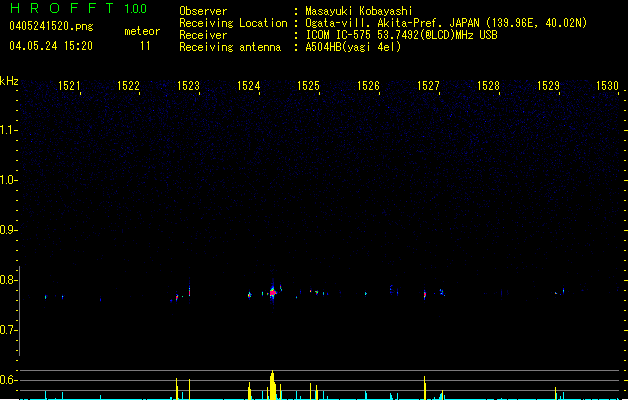Click the 1529 time axis label

(548, 86)
